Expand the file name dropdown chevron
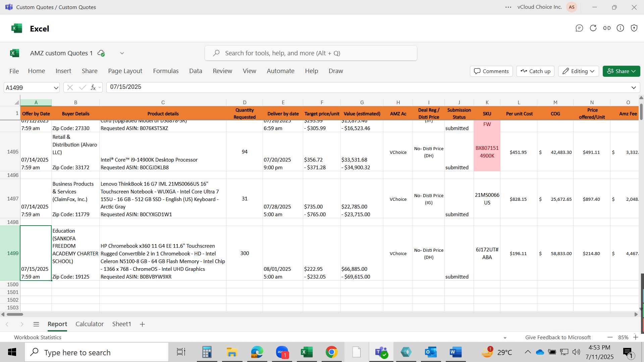The image size is (644, 362). (122, 53)
